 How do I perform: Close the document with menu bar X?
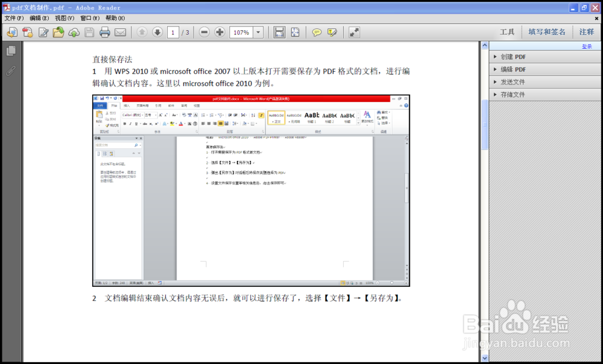coord(596,18)
